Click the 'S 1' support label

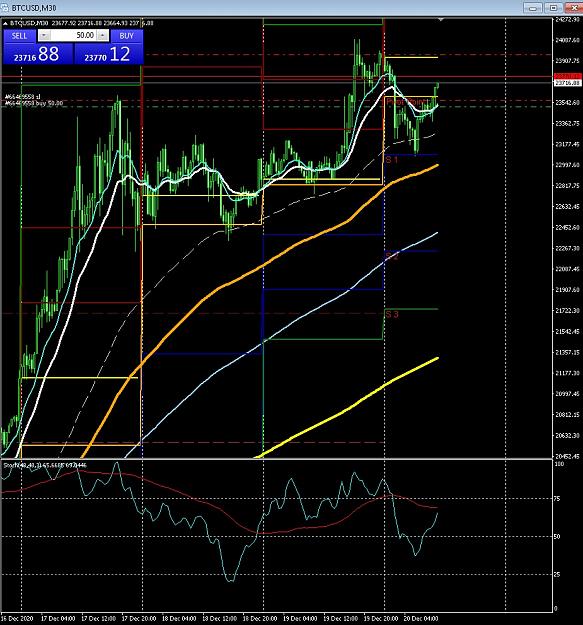(x=392, y=159)
